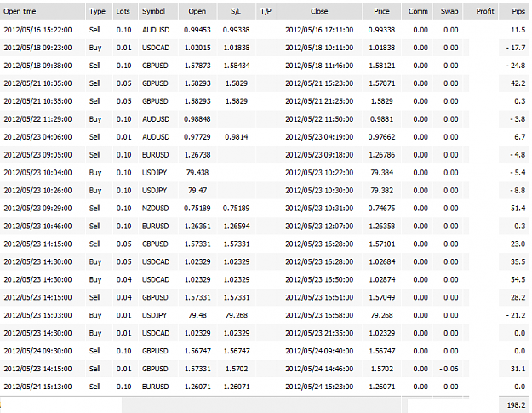The width and height of the screenshot is (532, 413).
Task: Sort by the Close column header
Action: (319, 11)
